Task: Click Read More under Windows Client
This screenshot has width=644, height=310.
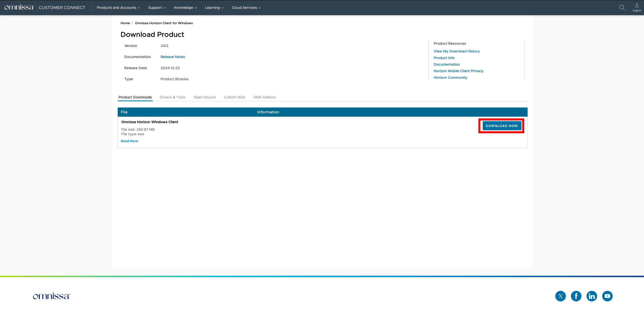Action: (129, 141)
